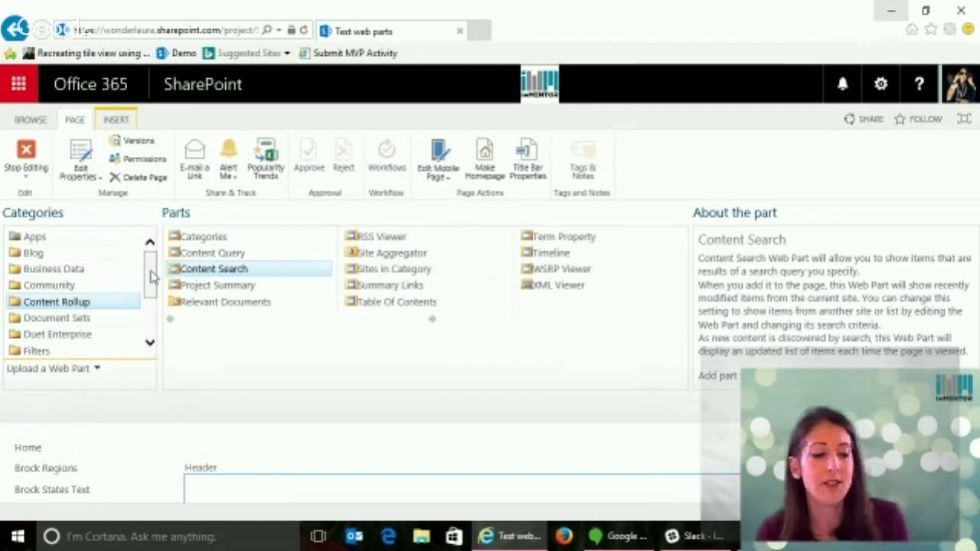Screen dimensions: 980x551
Task: Open the Home navigation link
Action: pos(28,448)
